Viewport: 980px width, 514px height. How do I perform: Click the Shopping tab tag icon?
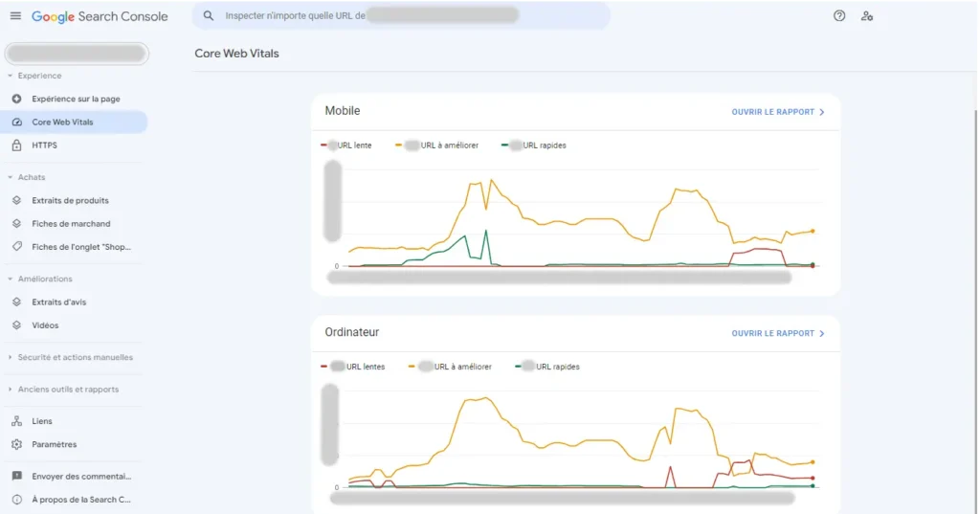pos(17,246)
